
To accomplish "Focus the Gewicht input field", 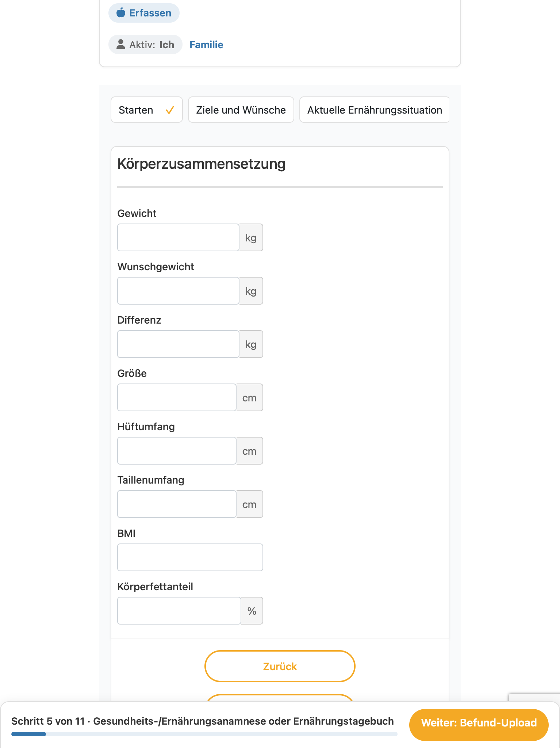I will [178, 237].
